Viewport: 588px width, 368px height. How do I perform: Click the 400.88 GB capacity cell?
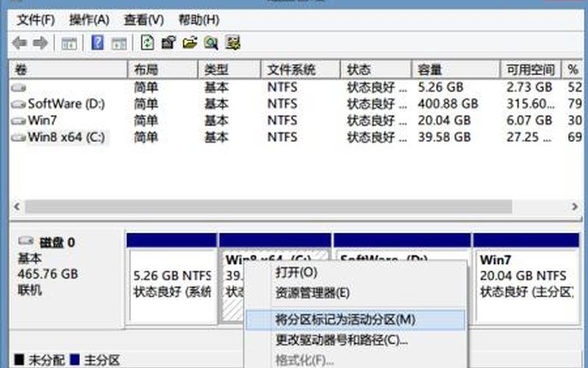(448, 104)
